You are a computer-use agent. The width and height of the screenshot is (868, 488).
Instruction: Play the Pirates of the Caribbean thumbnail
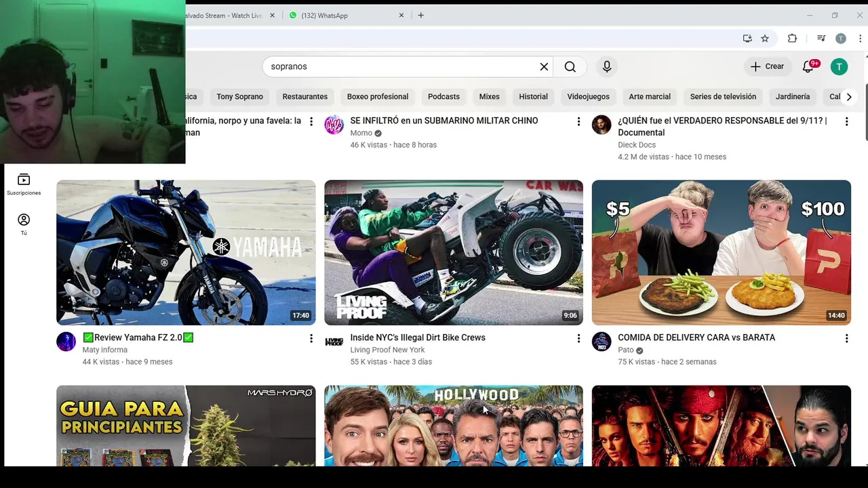coord(722,426)
